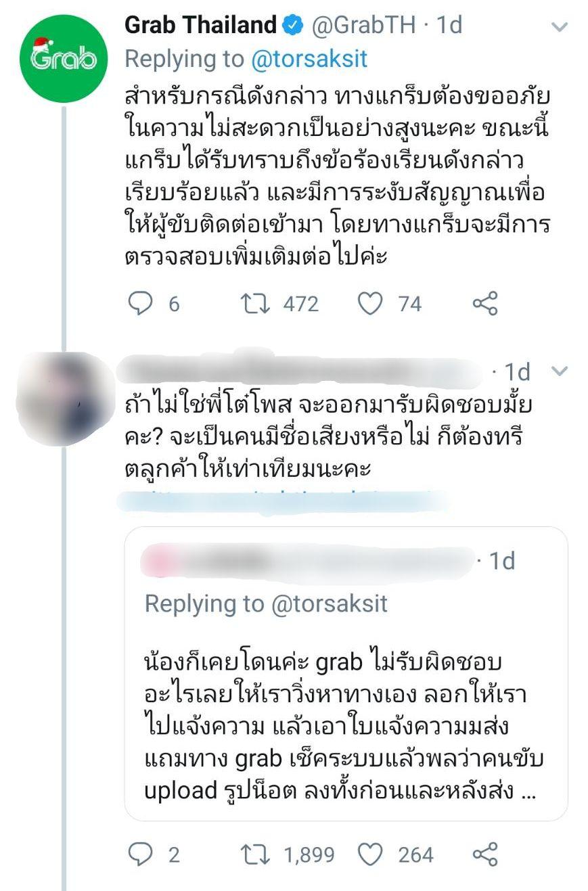Reply to the Grab Thailand tweet
Viewport: 588px width, 891px height.
tap(141, 304)
